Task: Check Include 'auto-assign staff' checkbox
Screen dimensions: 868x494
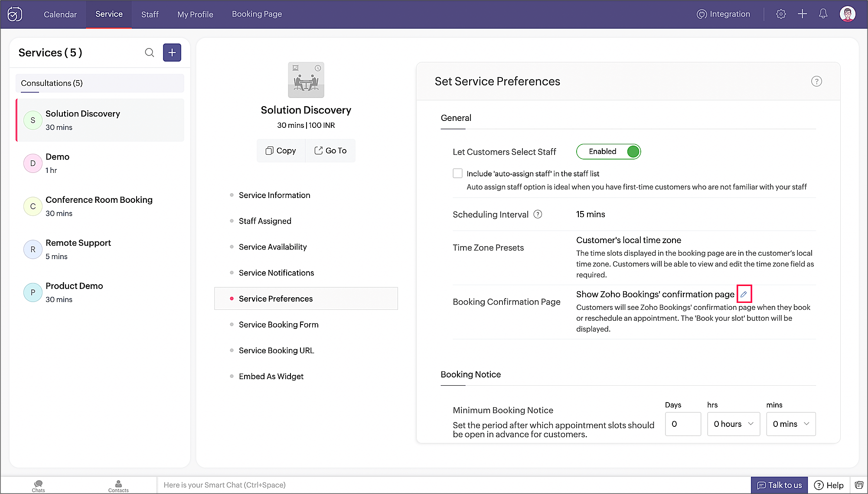Action: click(457, 173)
